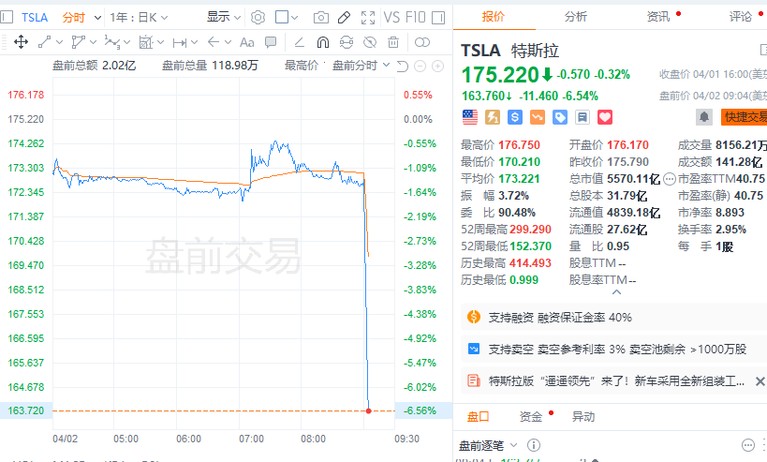This screenshot has height=462, width=767.
Task: Select the magnet snap drawing tool
Action: point(323,42)
